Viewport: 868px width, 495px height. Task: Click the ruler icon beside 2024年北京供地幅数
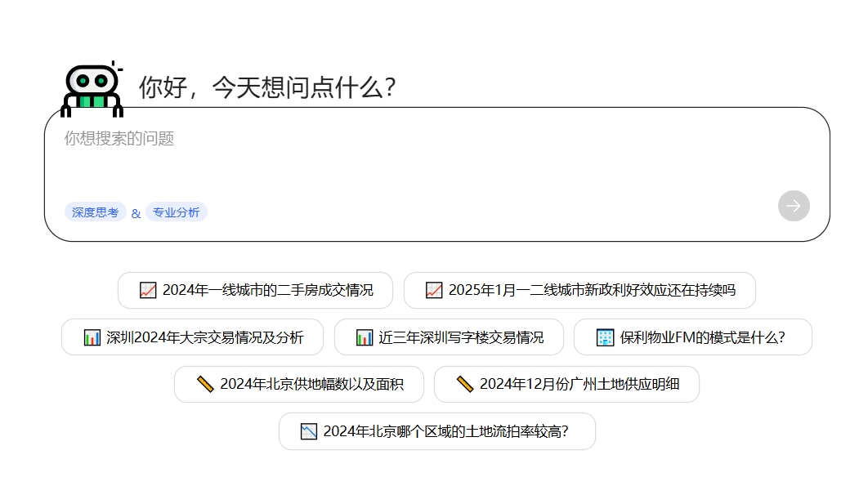[205, 384]
